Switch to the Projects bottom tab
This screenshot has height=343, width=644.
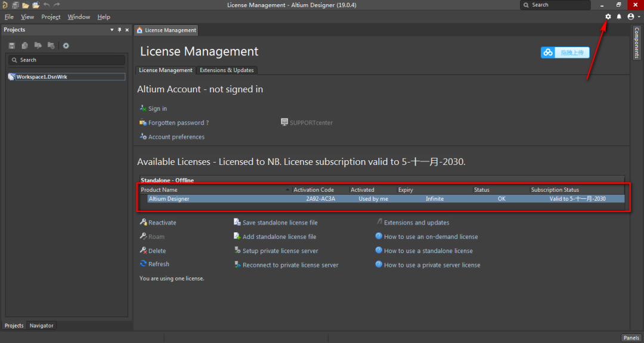tap(14, 325)
